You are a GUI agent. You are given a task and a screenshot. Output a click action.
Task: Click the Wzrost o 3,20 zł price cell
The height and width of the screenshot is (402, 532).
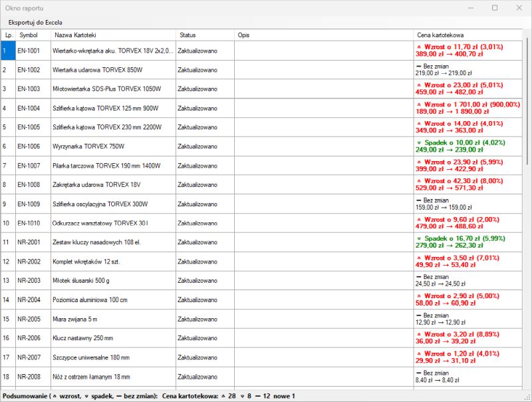[468, 338]
